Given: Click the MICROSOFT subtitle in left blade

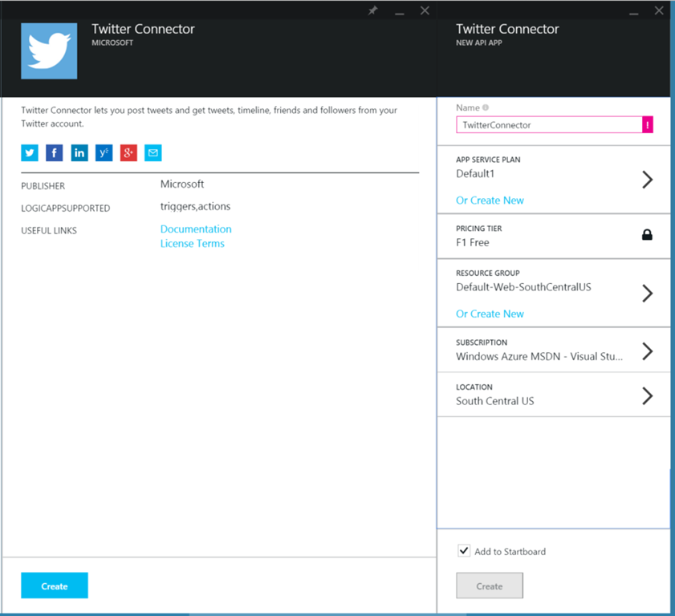Looking at the screenshot, I should tap(112, 43).
